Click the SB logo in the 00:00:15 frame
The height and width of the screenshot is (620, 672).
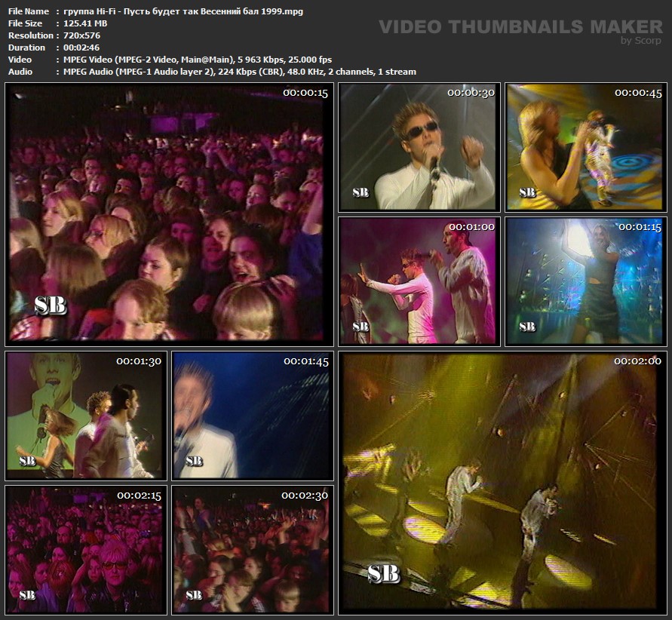pos(51,305)
